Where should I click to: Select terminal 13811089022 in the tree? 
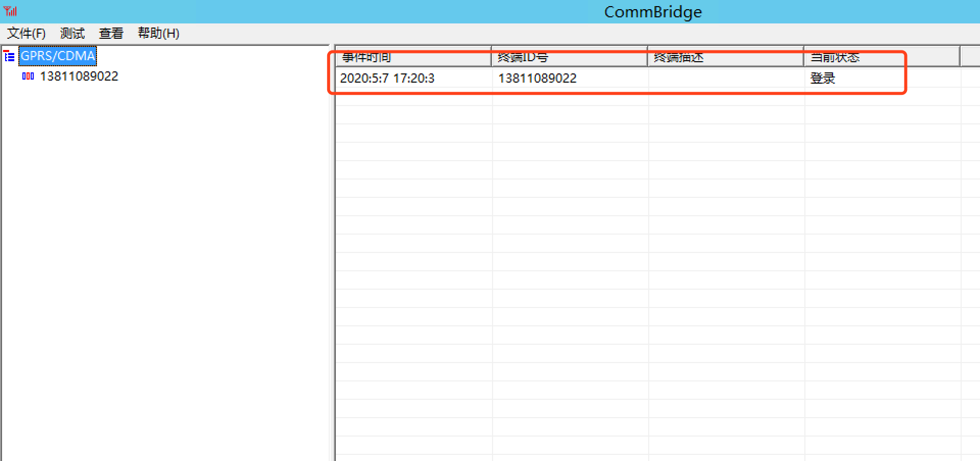tap(79, 76)
